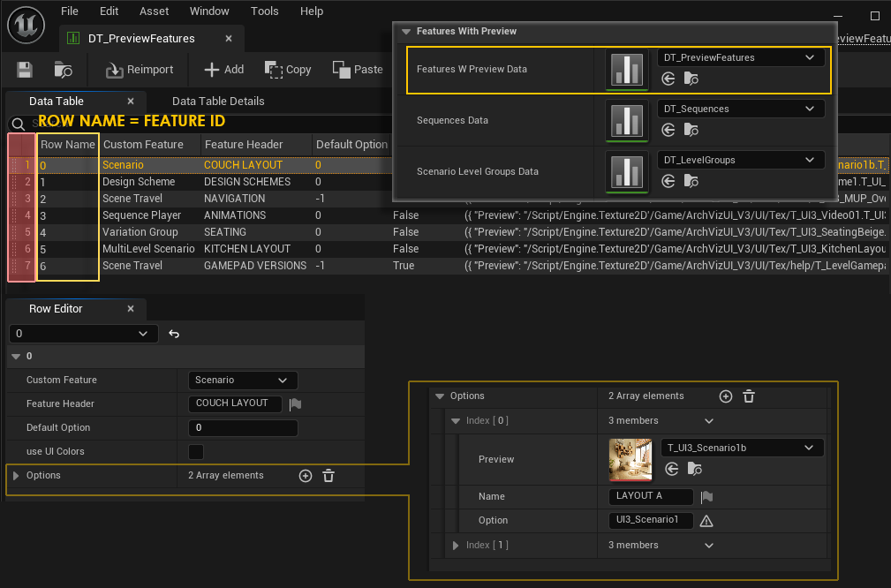Click the Unreal Engine logo icon

(26, 25)
